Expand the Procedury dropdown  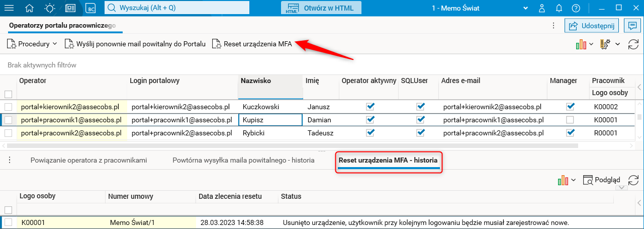pyautogui.click(x=32, y=44)
